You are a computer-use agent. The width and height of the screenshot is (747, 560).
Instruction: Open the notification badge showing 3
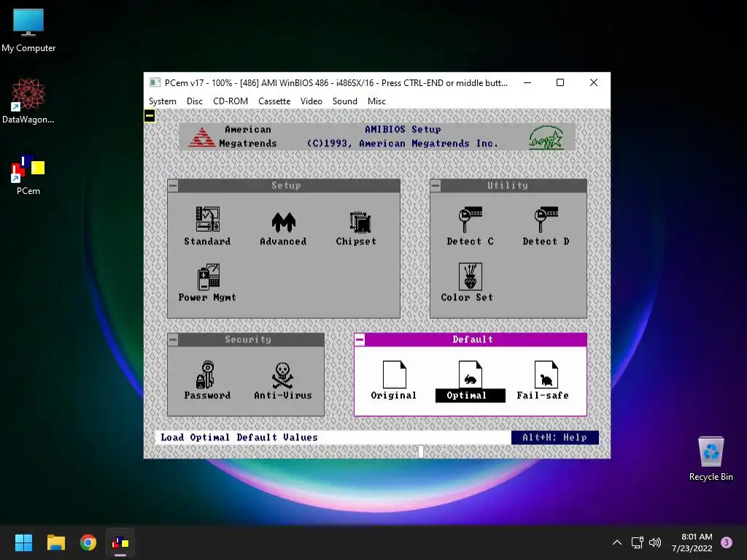[x=726, y=542]
